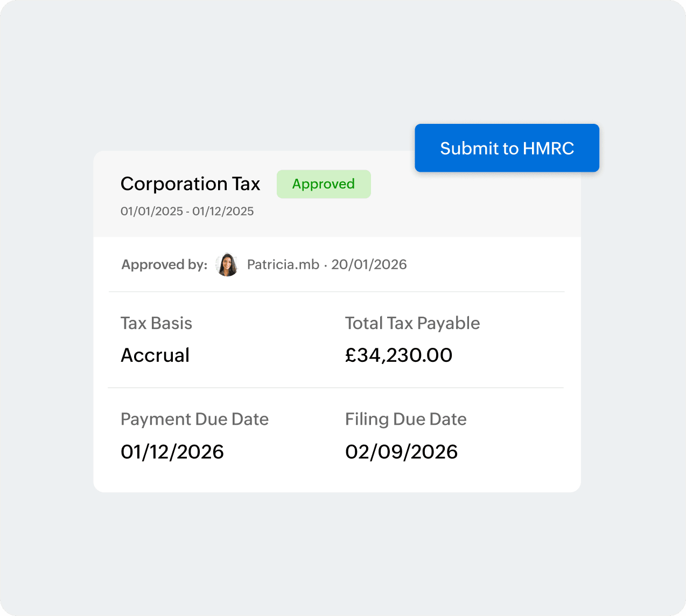Select the Filing Due Date label

click(x=405, y=419)
